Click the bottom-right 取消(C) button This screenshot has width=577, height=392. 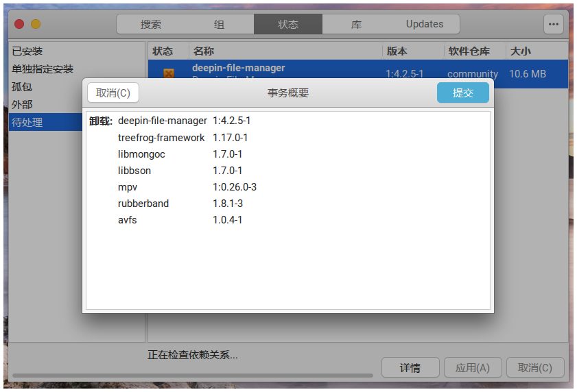(535, 367)
